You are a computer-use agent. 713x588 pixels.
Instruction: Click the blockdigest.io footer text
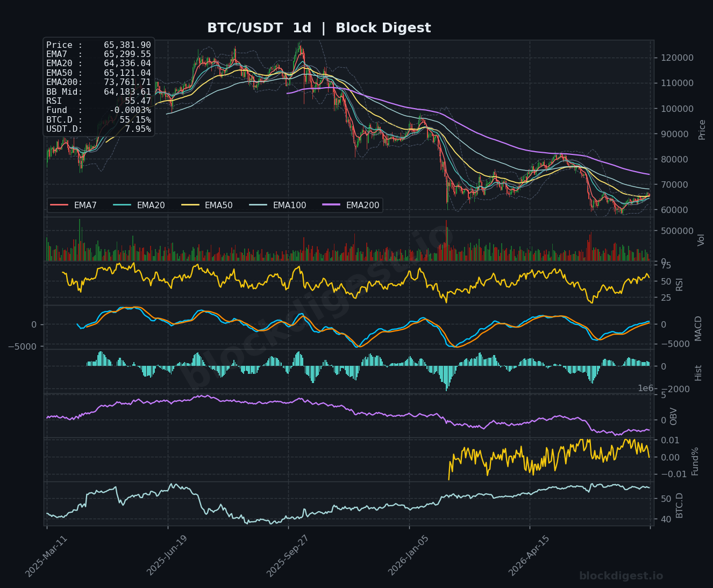(621, 576)
